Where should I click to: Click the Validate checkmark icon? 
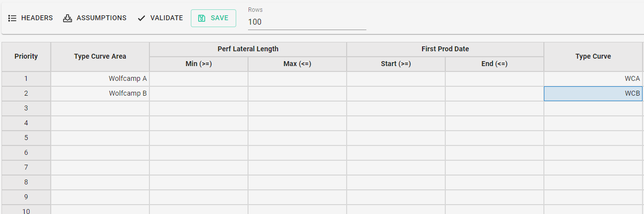(x=142, y=18)
